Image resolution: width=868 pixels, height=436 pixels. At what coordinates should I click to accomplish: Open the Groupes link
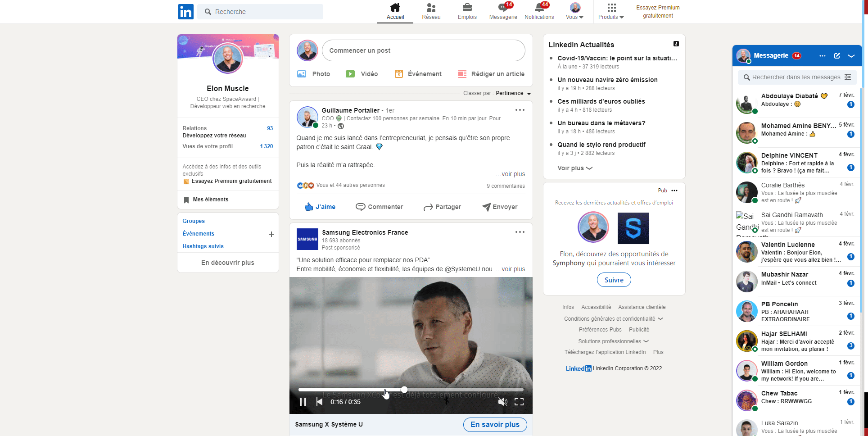click(194, 221)
